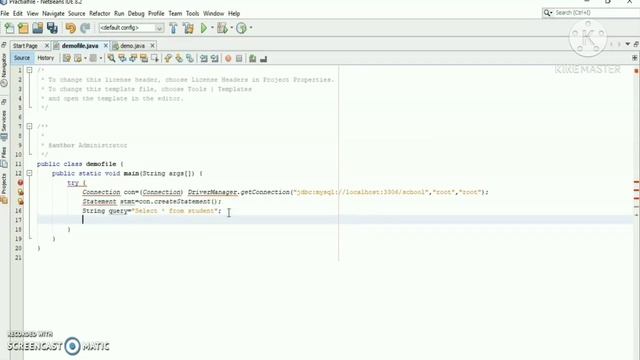Collapse the license comment fold at line 1
Viewport: 640px width, 360px height.
[x=29, y=70]
